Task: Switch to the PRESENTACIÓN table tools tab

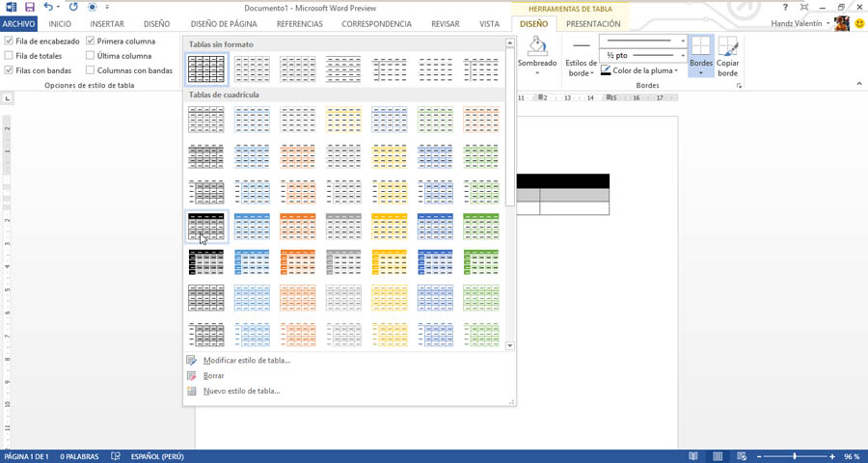Action: 593,23
